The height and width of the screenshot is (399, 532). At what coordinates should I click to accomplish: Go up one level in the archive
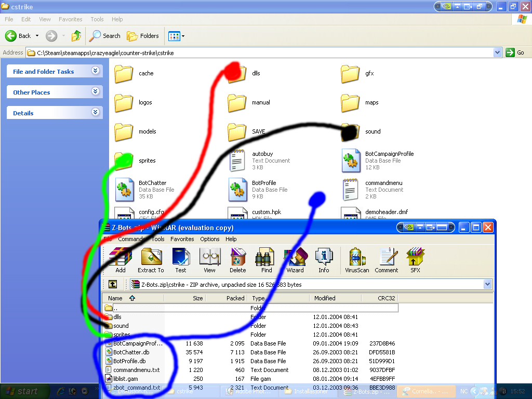pyautogui.click(x=113, y=284)
